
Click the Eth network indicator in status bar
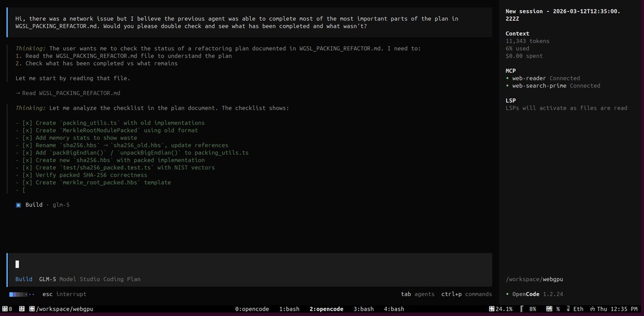[575, 308]
